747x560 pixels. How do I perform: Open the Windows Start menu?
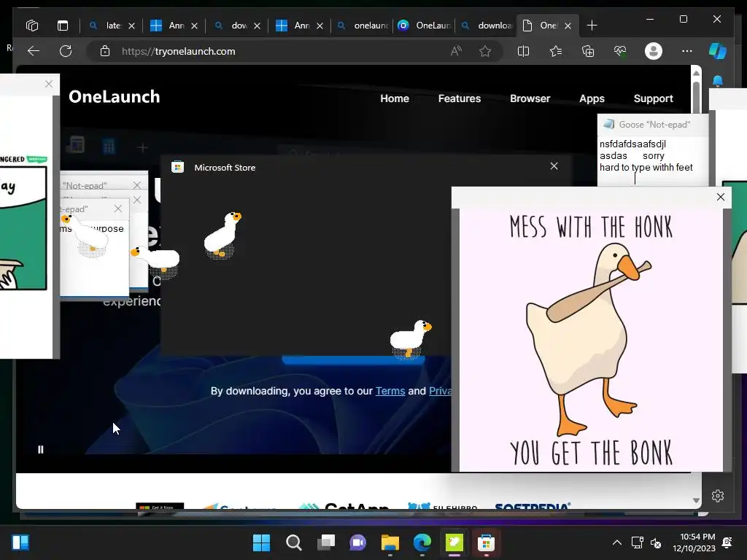[261, 542]
